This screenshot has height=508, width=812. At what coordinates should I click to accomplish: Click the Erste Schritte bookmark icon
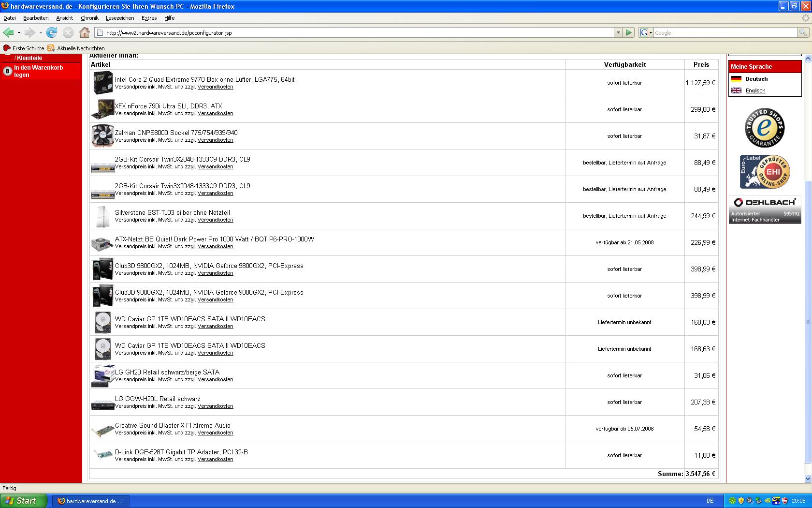(x=7, y=48)
